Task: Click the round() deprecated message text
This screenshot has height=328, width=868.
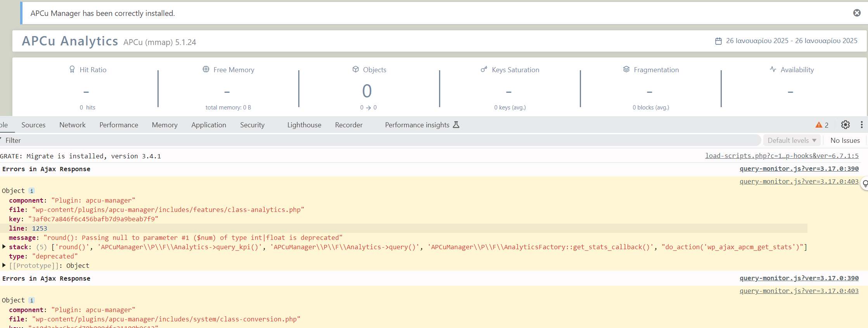Action: pyautogui.click(x=193, y=238)
